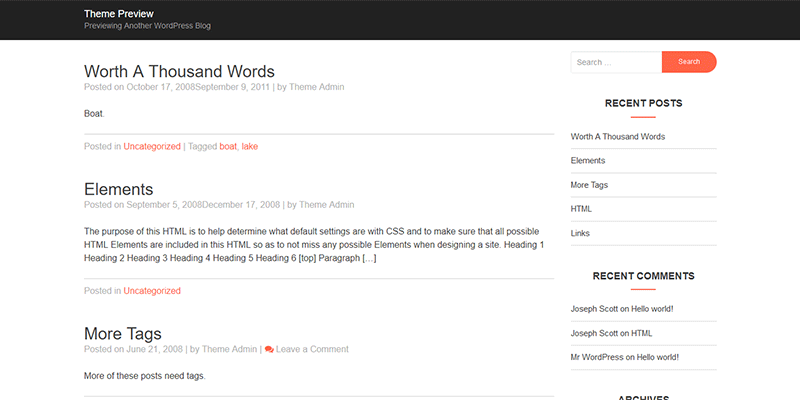Open the date link September 5, 2008December 17, 2008

pos(203,205)
